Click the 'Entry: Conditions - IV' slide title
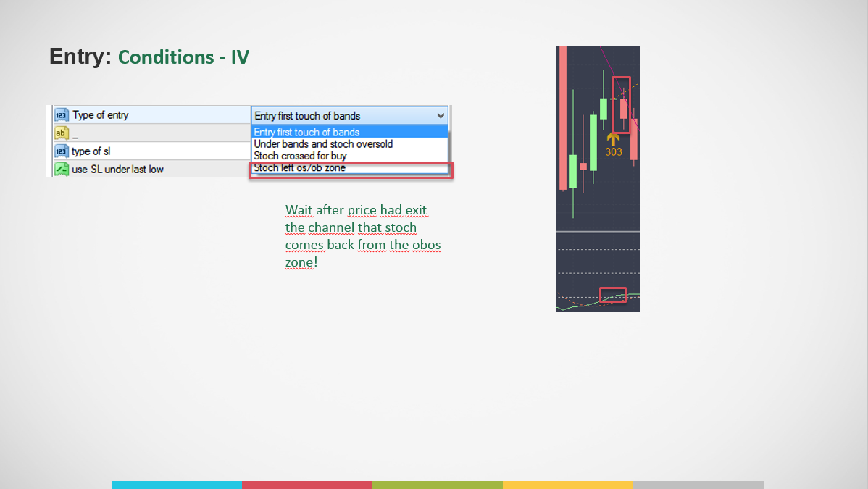This screenshot has width=868, height=489. [x=149, y=57]
